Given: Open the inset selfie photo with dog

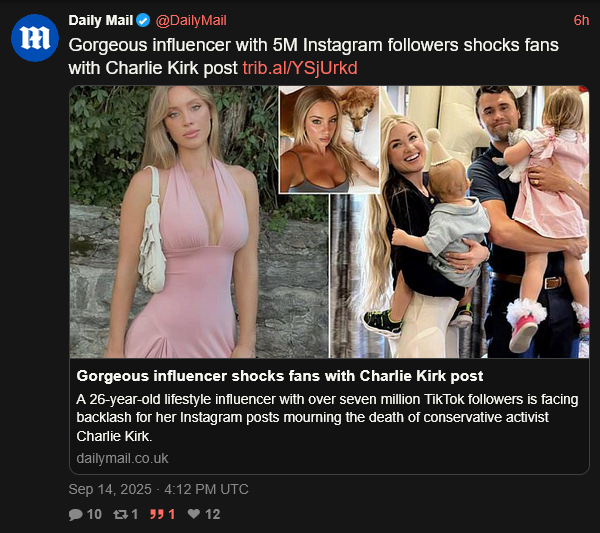Looking at the screenshot, I should point(329,140).
